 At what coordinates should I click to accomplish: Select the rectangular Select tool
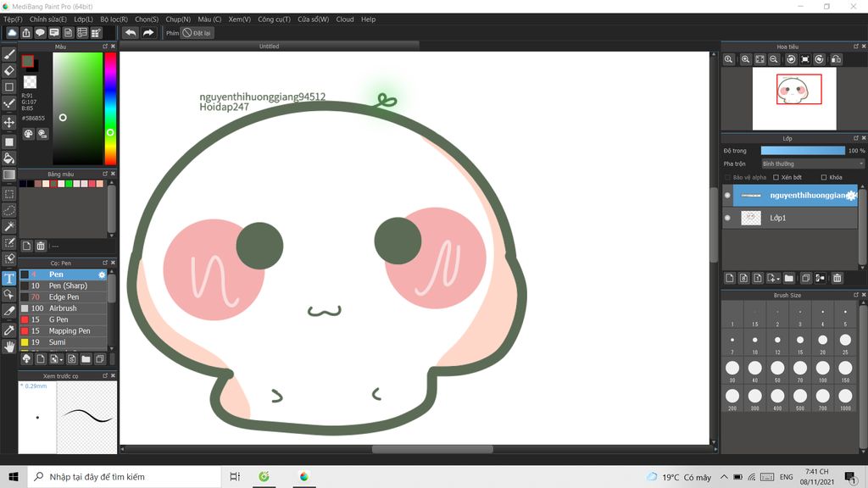tap(9, 194)
